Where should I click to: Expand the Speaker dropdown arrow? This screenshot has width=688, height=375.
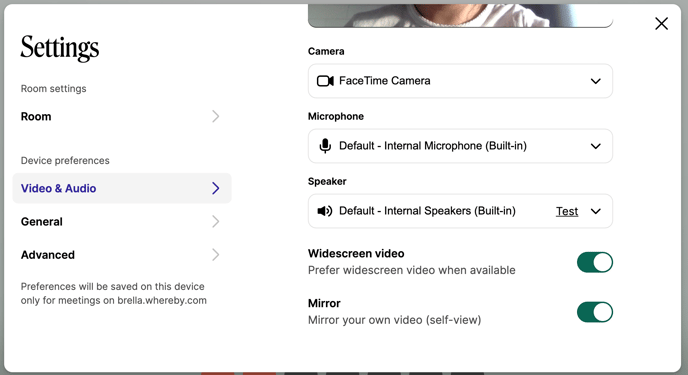(595, 211)
